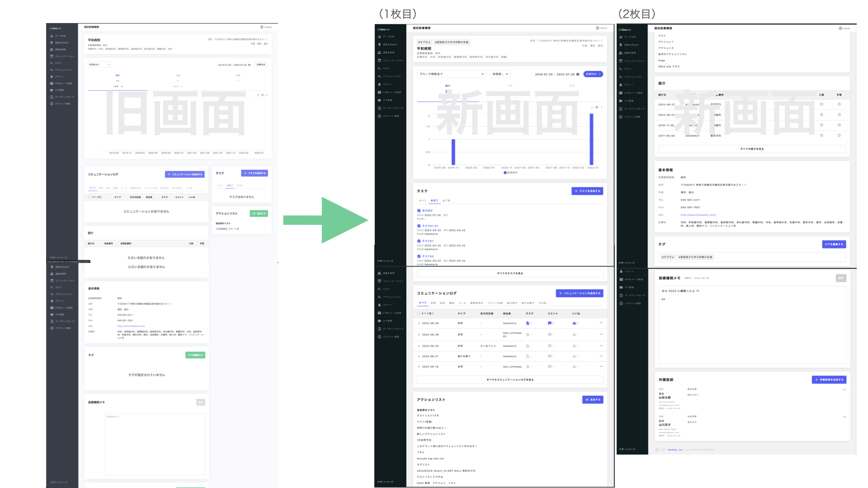This screenshot has width=868, height=488.
Task: Open three-dots menu on first communication row
Action: (601, 323)
